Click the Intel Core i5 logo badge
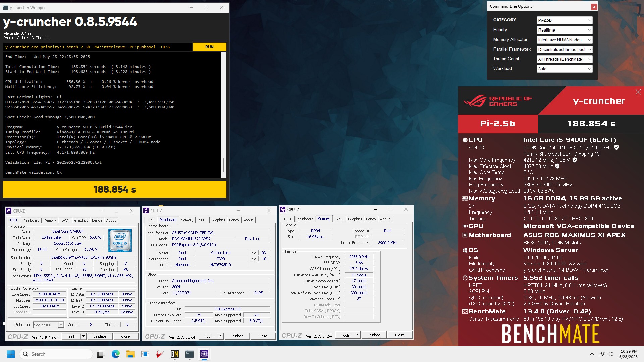This screenshot has height=362, width=644. pyautogui.click(x=120, y=240)
